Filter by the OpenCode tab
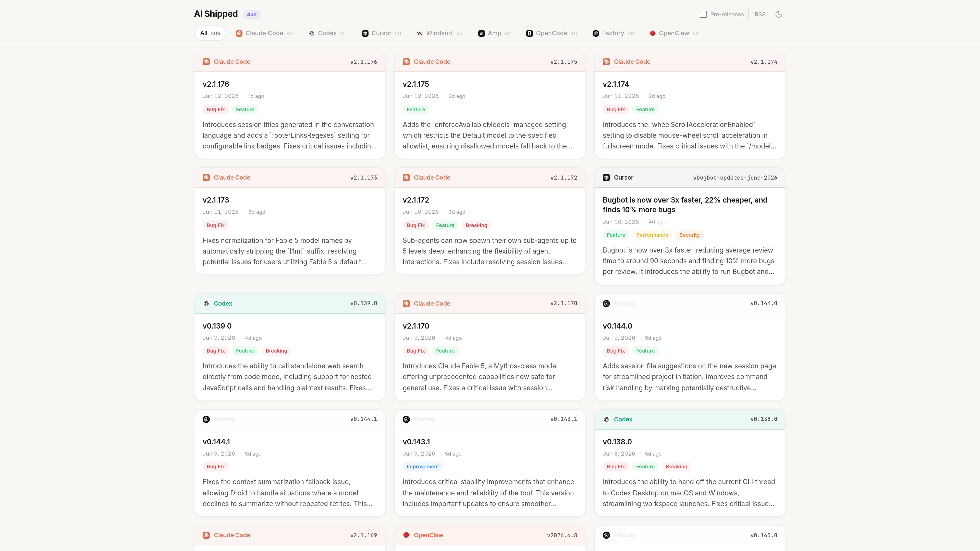This screenshot has width=980, height=551. point(551,33)
